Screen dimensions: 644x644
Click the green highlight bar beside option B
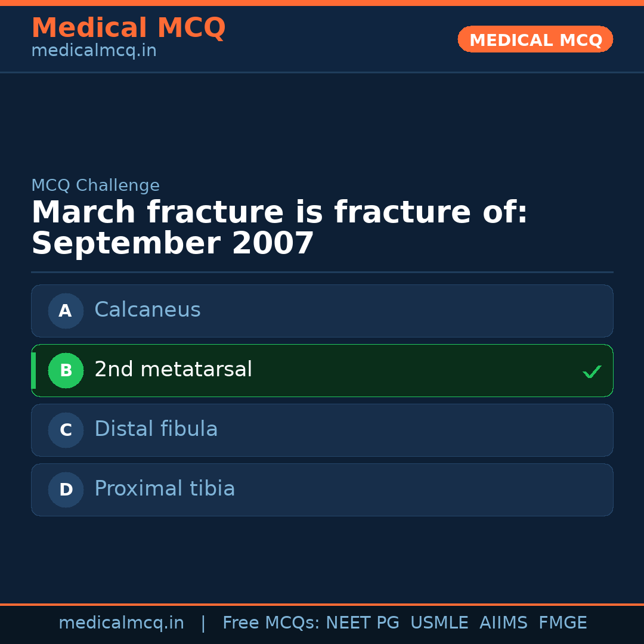(x=33, y=370)
